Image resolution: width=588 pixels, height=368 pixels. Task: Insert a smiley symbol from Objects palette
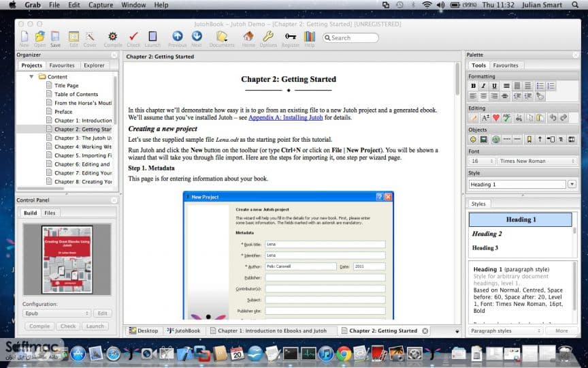tap(473, 139)
